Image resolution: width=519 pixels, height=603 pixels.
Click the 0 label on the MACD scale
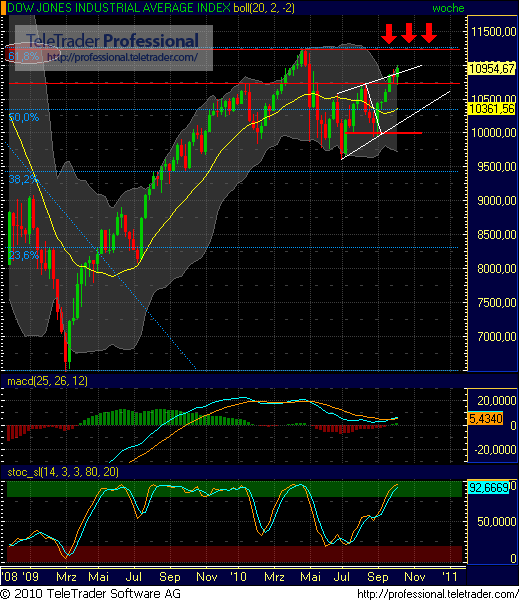point(512,426)
